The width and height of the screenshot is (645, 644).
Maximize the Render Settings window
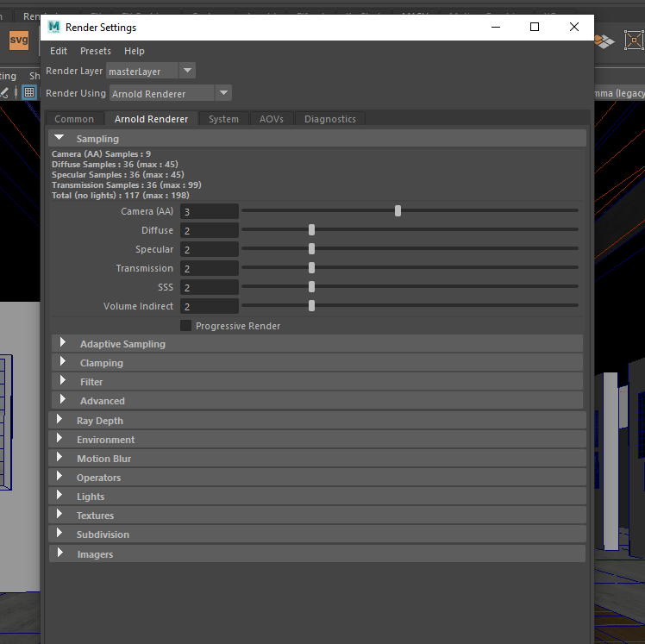click(535, 27)
